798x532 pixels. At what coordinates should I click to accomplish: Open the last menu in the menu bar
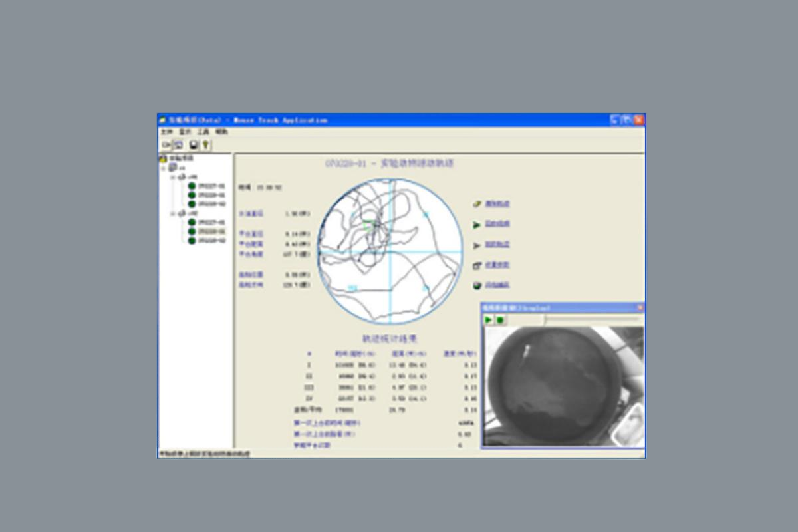[x=221, y=132]
